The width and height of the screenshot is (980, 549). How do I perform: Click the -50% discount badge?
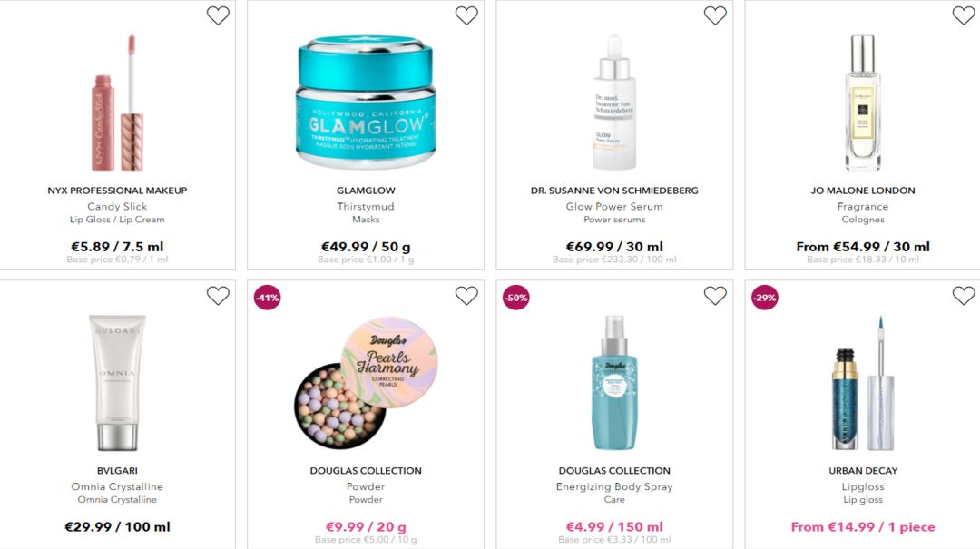pos(516,298)
